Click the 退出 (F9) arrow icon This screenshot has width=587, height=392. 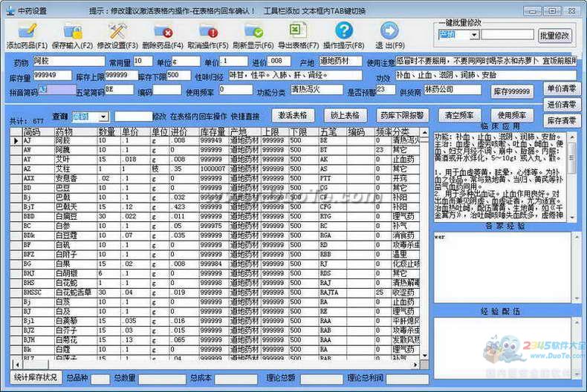point(389,31)
